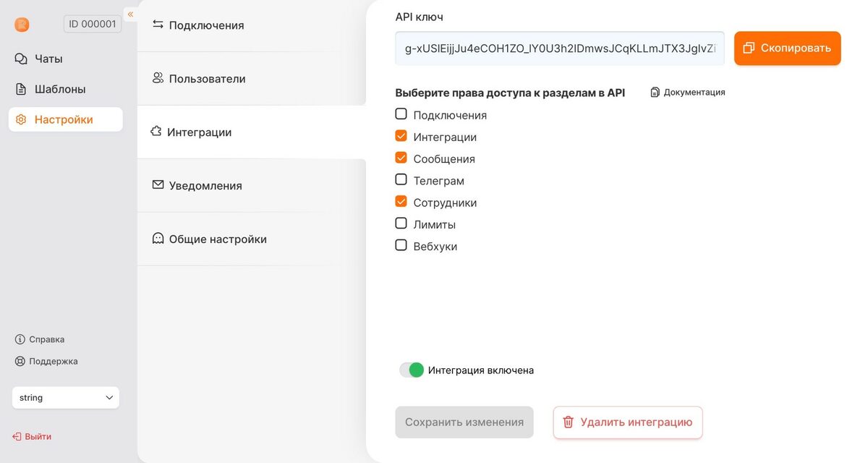
Task: Switch to the Пользователи settings tab
Action: [252, 79]
